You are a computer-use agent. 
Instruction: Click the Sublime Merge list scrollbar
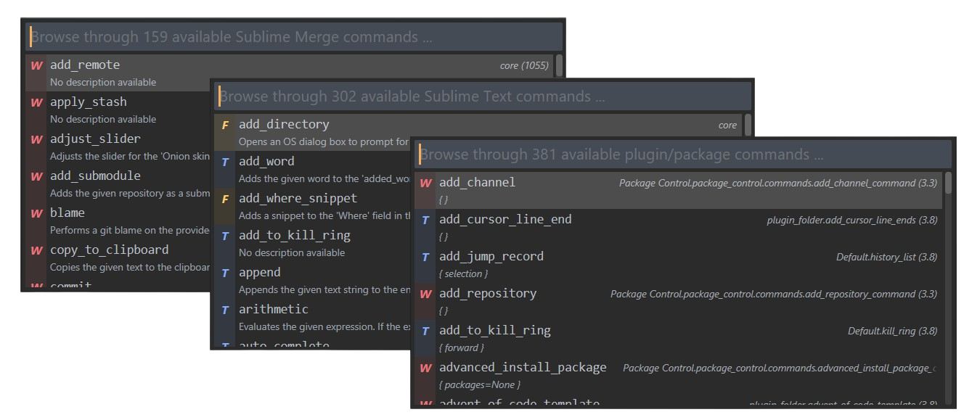tap(560, 65)
